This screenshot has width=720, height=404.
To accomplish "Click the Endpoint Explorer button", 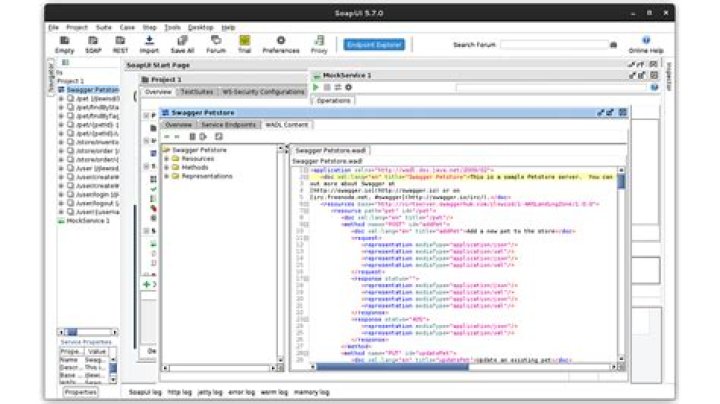I will point(373,45).
